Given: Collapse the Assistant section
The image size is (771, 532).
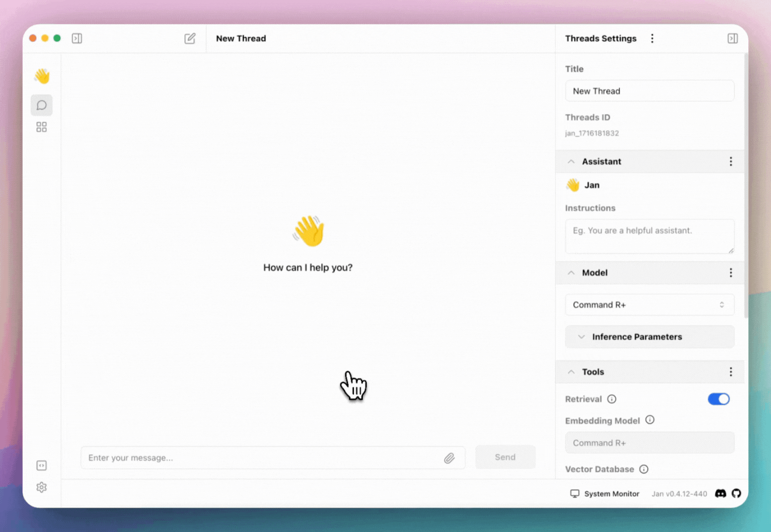Looking at the screenshot, I should tap(571, 162).
